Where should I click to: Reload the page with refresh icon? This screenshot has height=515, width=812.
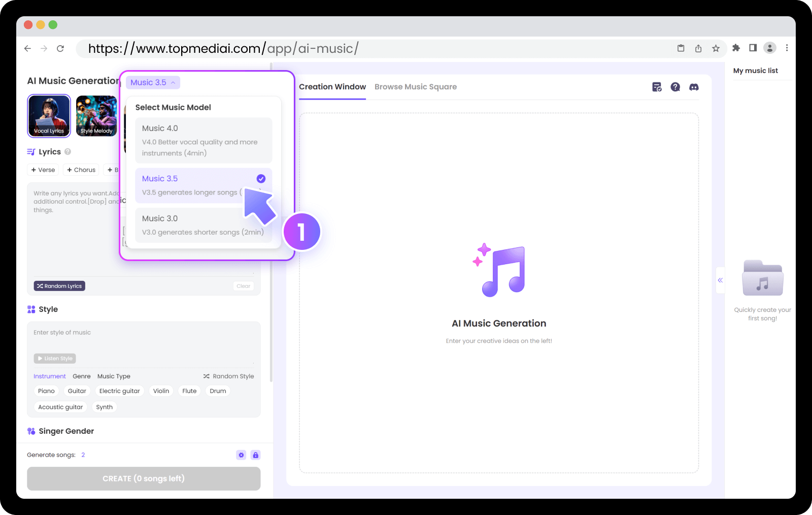[60, 48]
